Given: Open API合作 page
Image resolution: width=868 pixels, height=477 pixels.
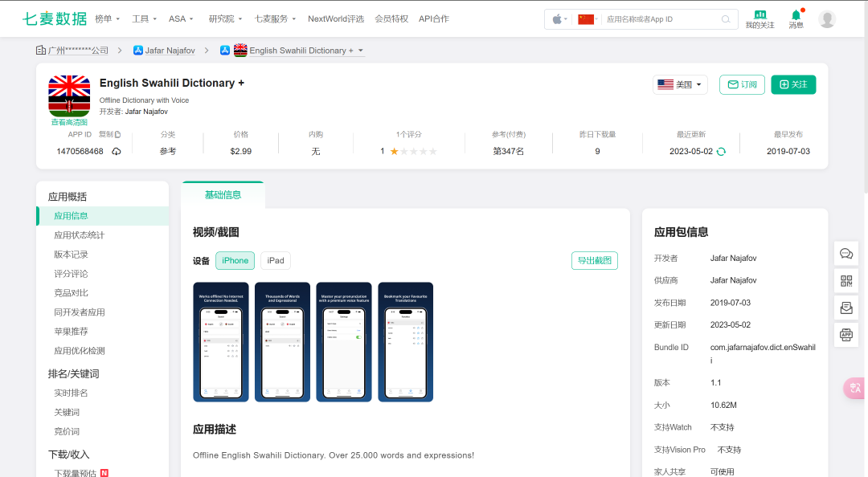Looking at the screenshot, I should pyautogui.click(x=433, y=18).
